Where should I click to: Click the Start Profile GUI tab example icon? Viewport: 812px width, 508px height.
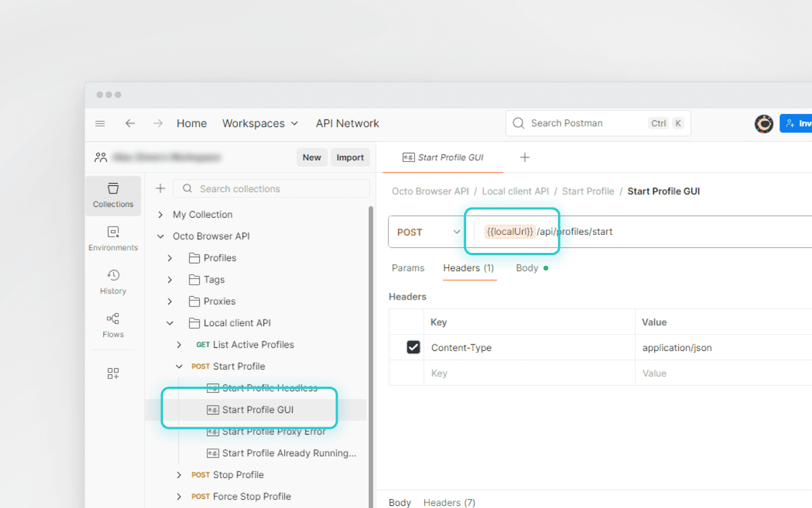(409, 157)
